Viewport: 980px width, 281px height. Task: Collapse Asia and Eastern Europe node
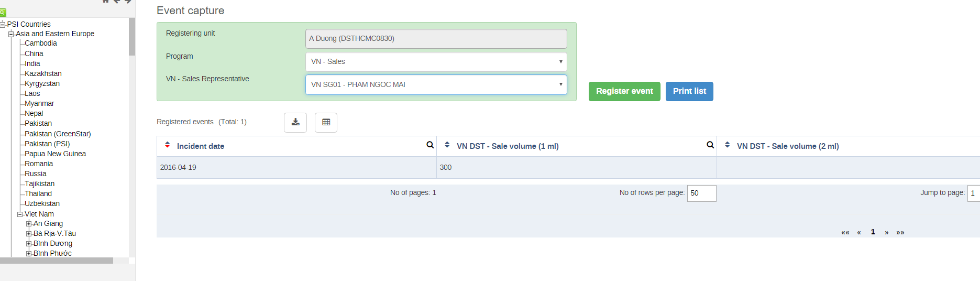(11, 34)
